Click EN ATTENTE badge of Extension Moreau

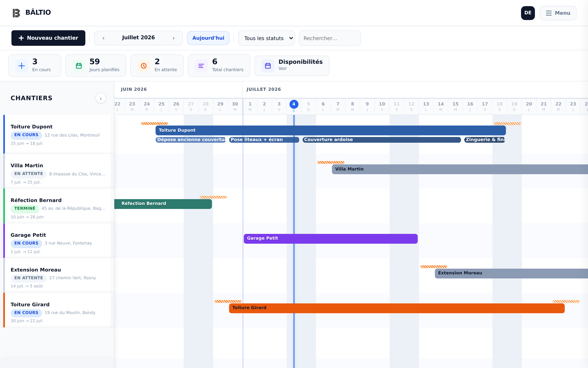[28, 278]
